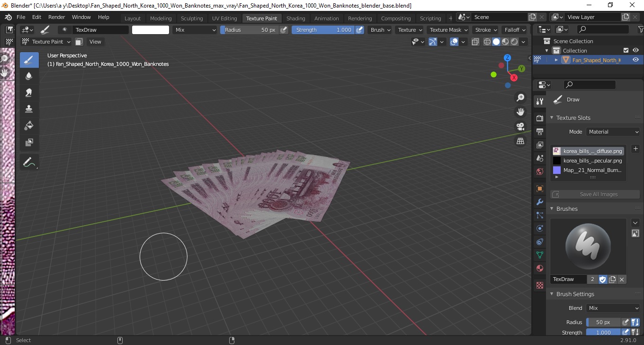
Task: Switch to the Layout workspace tab
Action: 133,18
